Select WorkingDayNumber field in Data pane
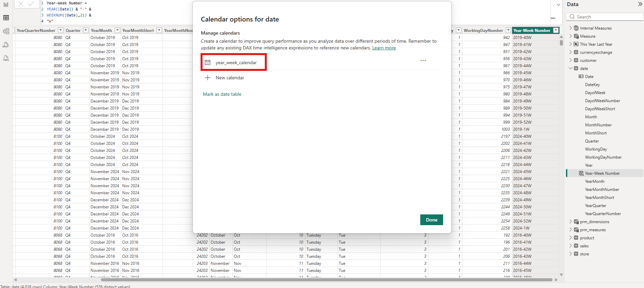644x288 pixels. 603,157
